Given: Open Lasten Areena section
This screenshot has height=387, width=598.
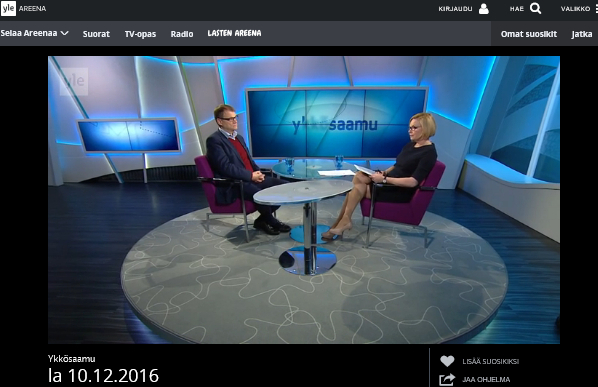Looking at the screenshot, I should pos(235,33).
